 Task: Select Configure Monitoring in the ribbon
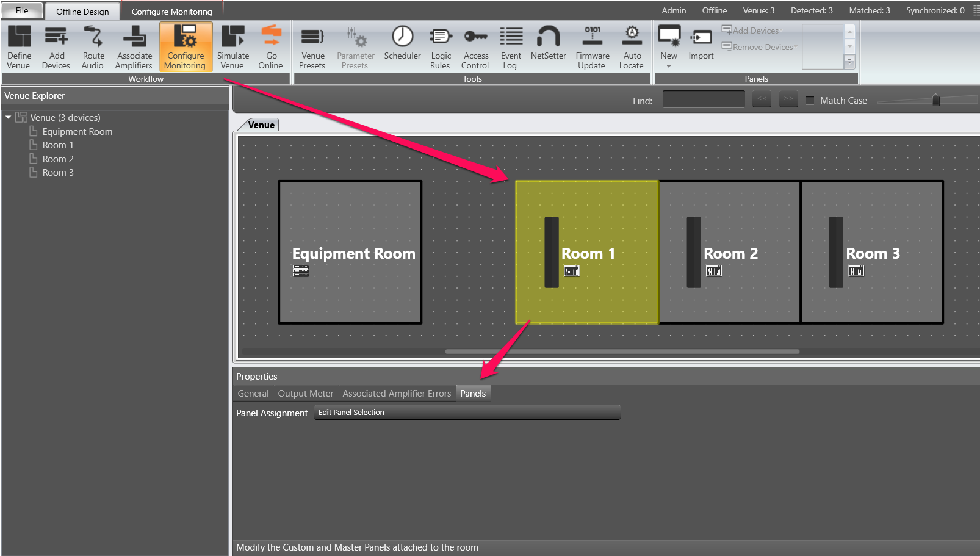point(186,47)
